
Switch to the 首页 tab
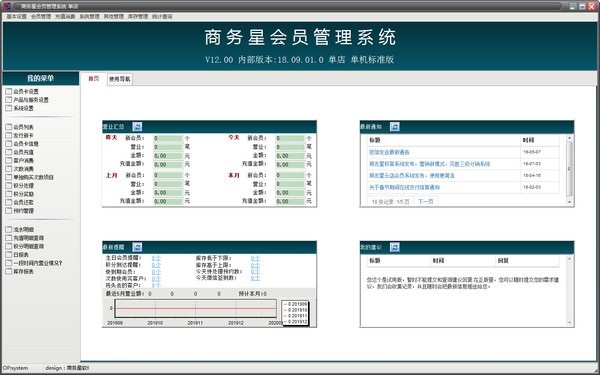click(94, 78)
